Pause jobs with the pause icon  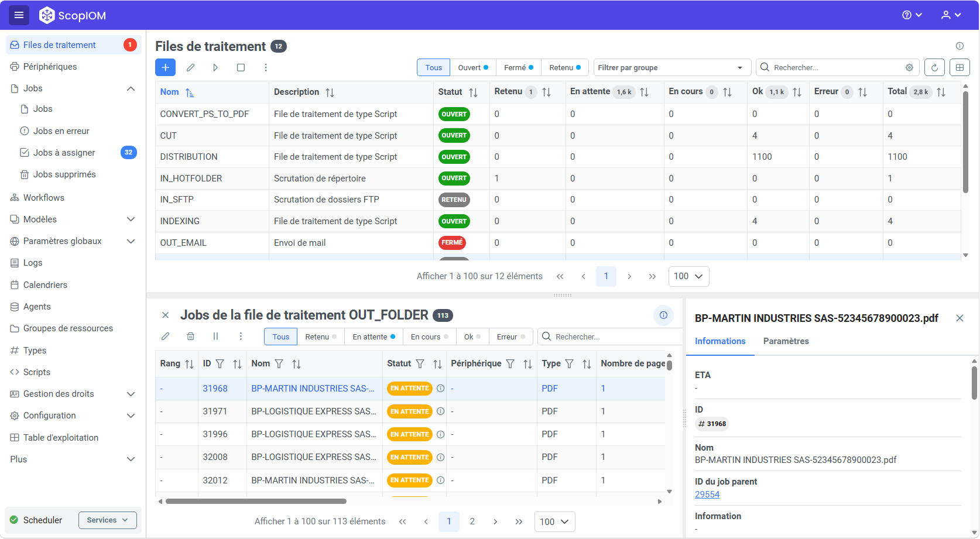(x=215, y=337)
